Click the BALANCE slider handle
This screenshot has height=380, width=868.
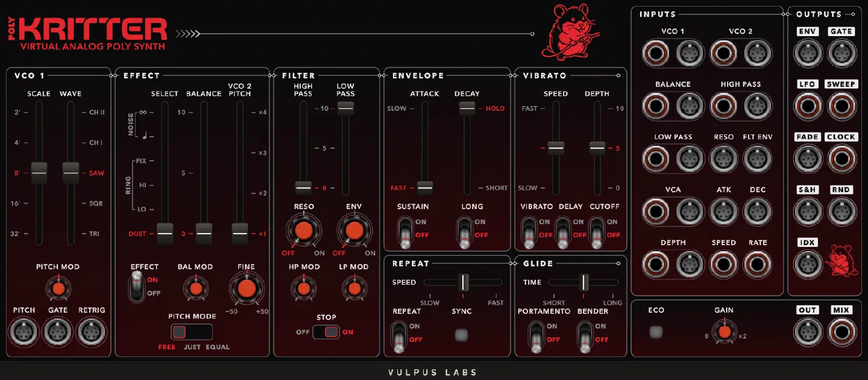204,234
